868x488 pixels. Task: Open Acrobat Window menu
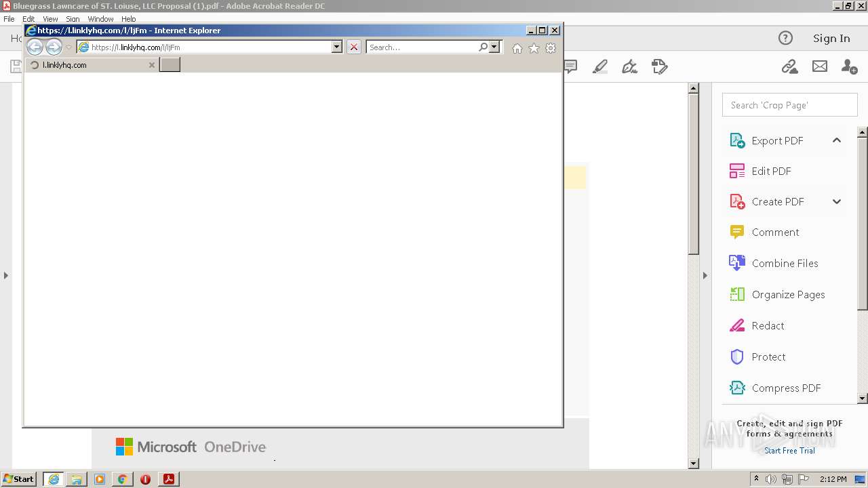click(x=101, y=19)
